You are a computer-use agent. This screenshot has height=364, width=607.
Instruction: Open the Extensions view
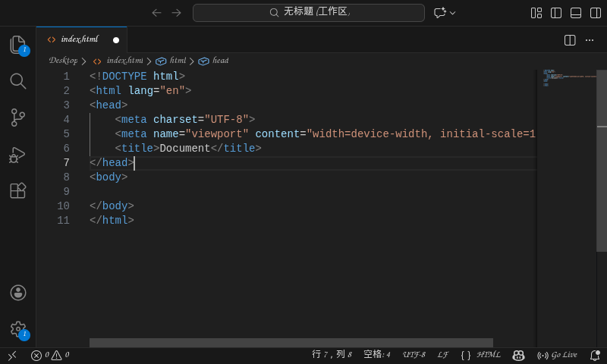(17, 190)
